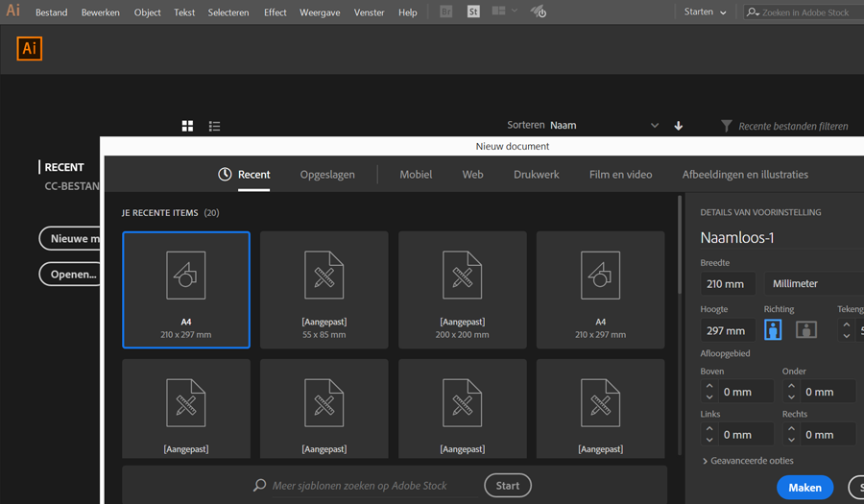Click the Adobe Stock search magnifier icon
The height and width of the screenshot is (504, 864).
pyautogui.click(x=753, y=12)
